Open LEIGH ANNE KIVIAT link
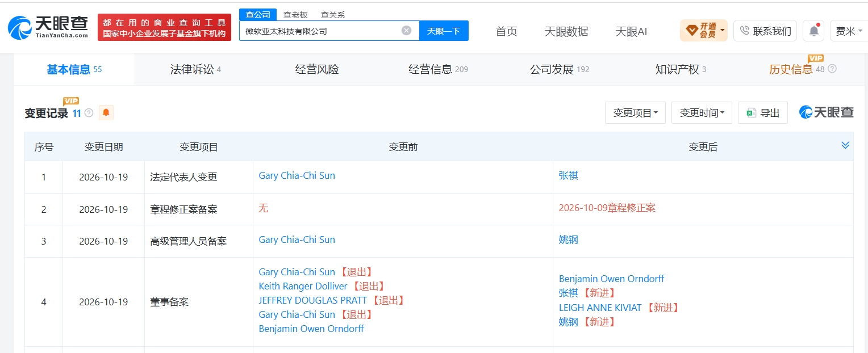This screenshot has width=868, height=353. pyautogui.click(x=600, y=308)
